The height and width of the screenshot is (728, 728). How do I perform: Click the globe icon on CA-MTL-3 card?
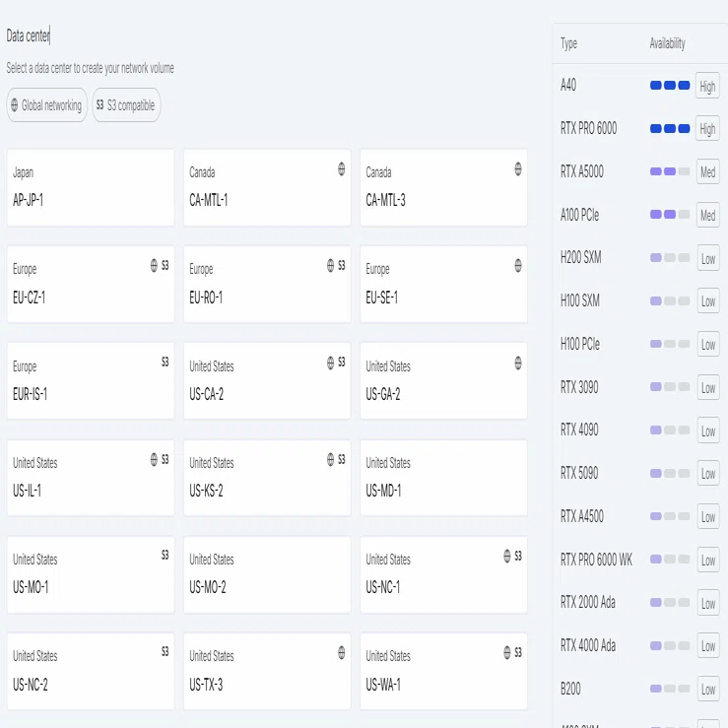(518, 169)
